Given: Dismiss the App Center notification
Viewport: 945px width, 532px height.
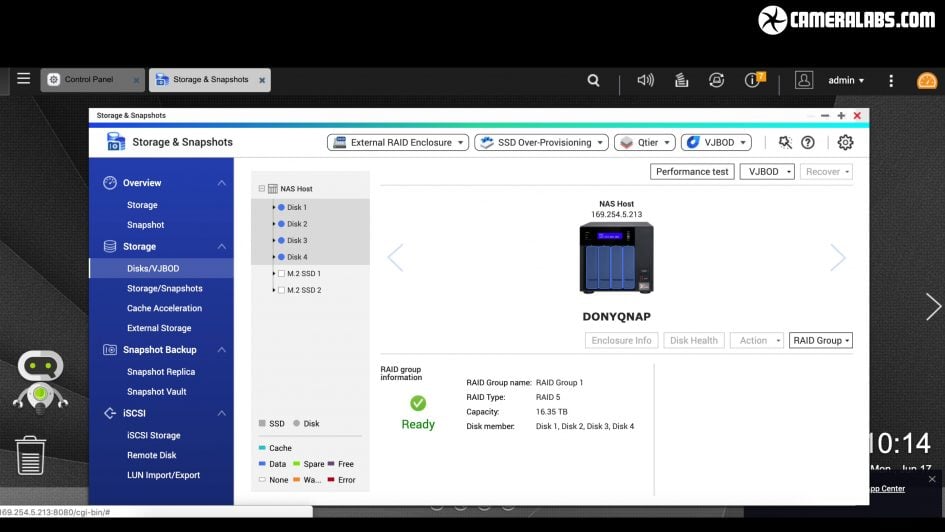Looking at the screenshot, I should 932,479.
